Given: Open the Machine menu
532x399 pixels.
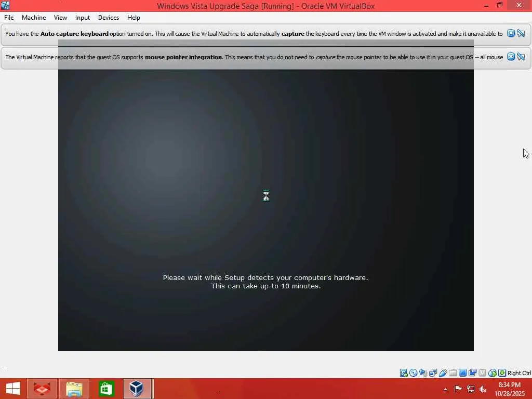Looking at the screenshot, I should tap(34, 18).
